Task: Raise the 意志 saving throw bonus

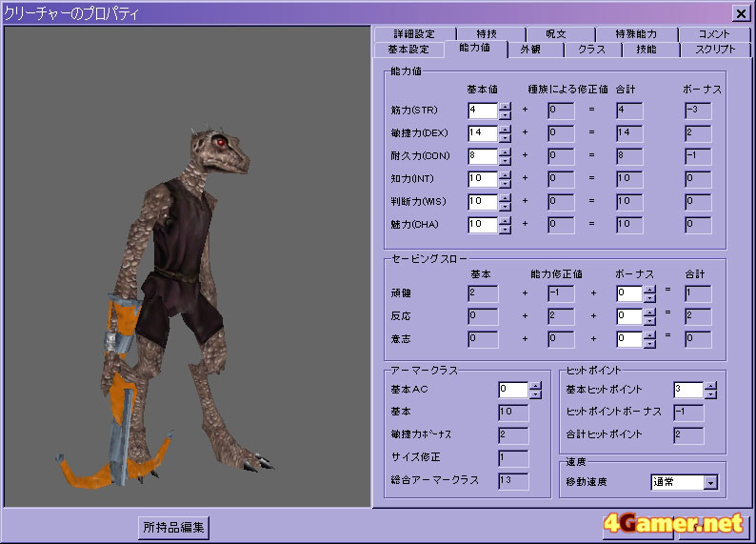Action: click(x=649, y=335)
